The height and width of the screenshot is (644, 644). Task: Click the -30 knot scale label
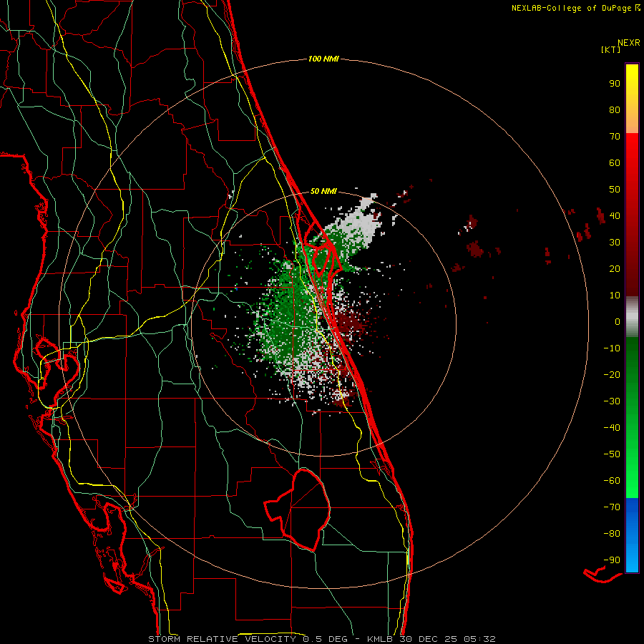(x=612, y=401)
